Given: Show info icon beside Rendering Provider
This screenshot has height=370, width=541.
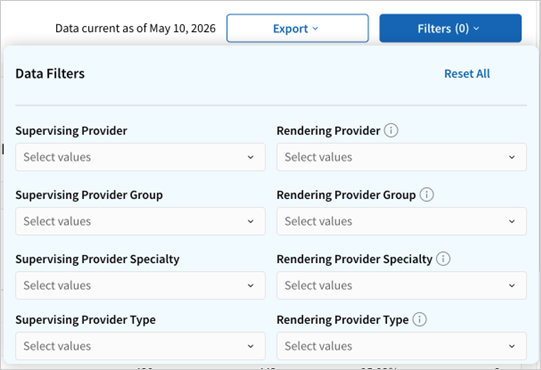Looking at the screenshot, I should (x=391, y=130).
